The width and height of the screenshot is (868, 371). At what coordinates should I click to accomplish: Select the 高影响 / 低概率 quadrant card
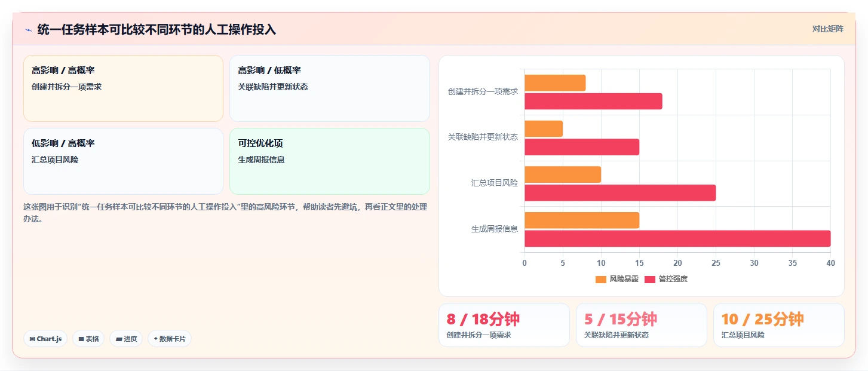point(330,88)
